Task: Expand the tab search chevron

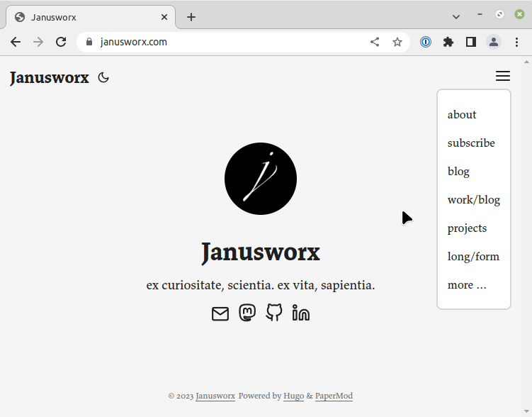Action: [456, 16]
